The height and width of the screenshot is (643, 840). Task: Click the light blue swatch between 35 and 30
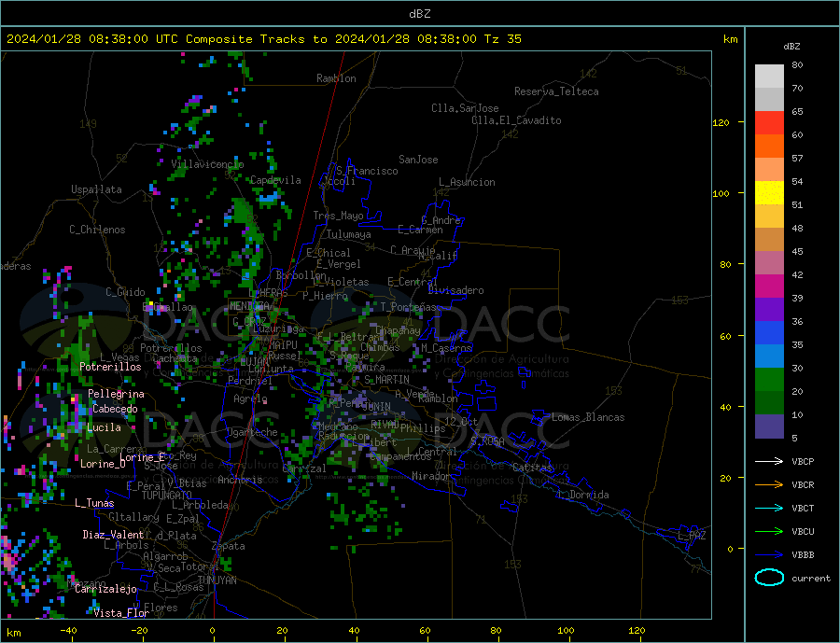coord(769,356)
